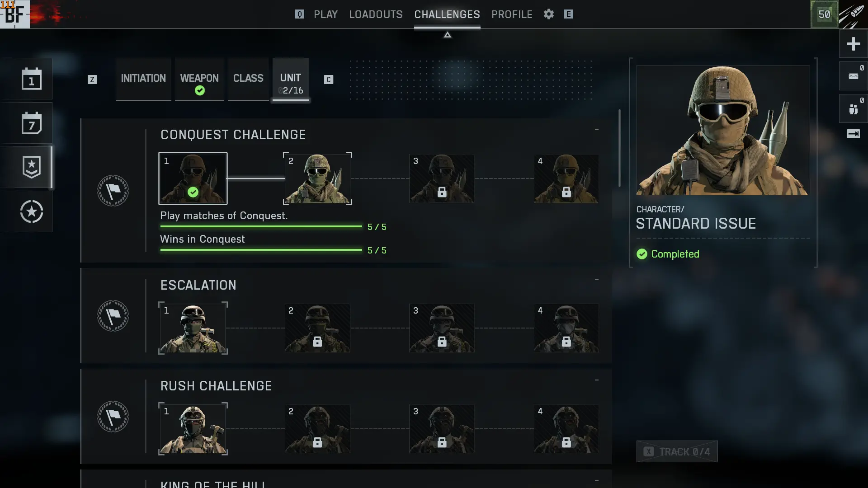Collapse the Escalation section
The height and width of the screenshot is (488, 868).
point(597,279)
